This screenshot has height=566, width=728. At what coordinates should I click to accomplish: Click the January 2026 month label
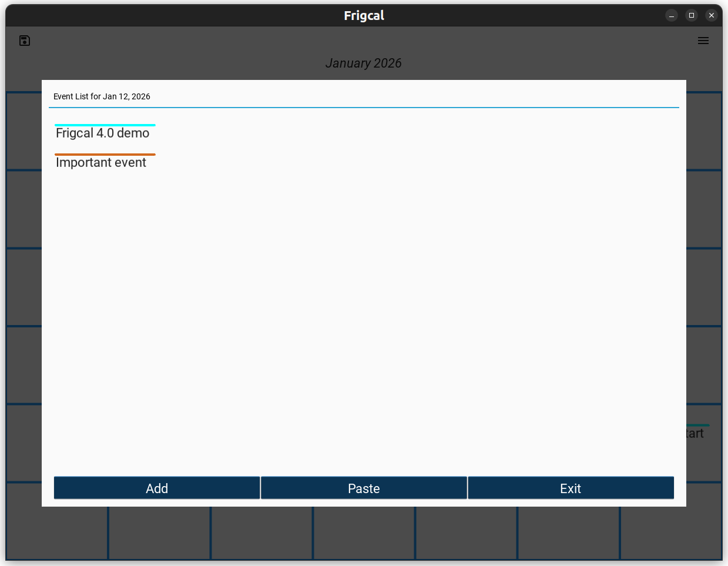(x=364, y=63)
